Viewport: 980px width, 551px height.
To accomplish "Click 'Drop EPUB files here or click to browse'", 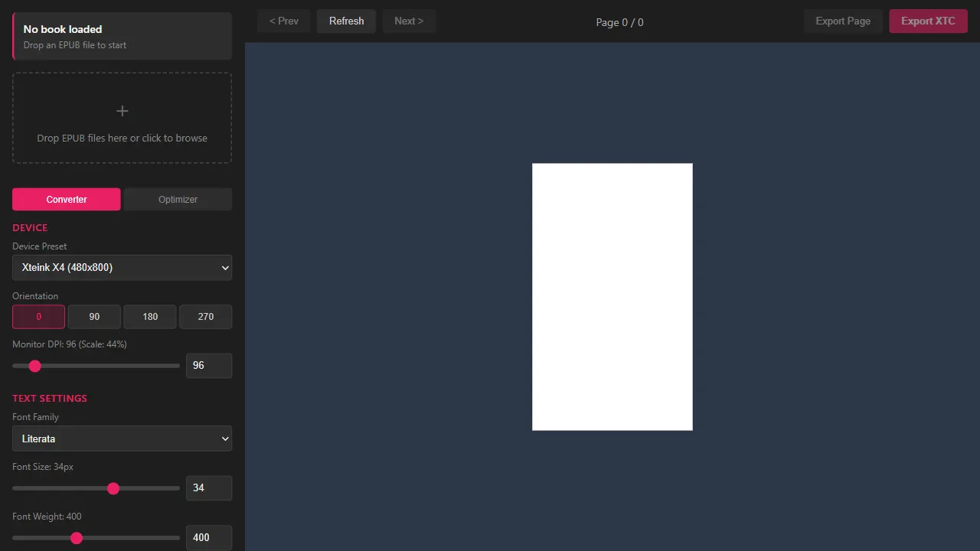I will pos(122,139).
